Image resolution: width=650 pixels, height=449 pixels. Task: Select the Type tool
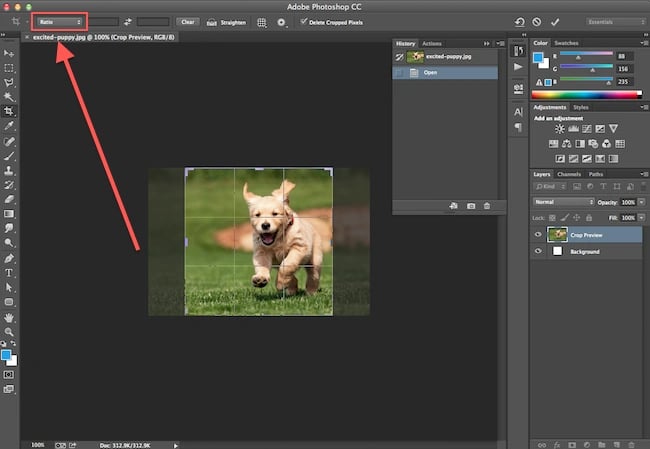point(9,272)
